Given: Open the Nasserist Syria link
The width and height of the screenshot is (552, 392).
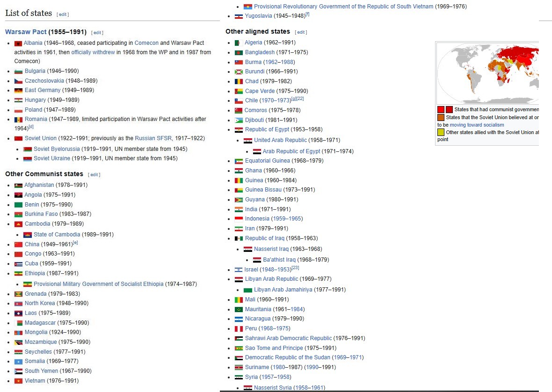Looking at the screenshot, I should tap(273, 387).
